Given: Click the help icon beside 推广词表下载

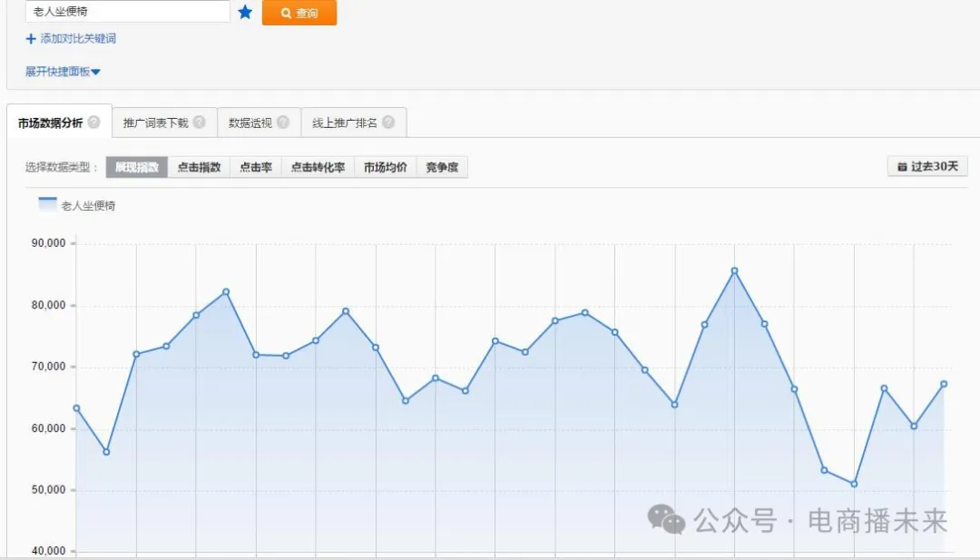Looking at the screenshot, I should [200, 123].
